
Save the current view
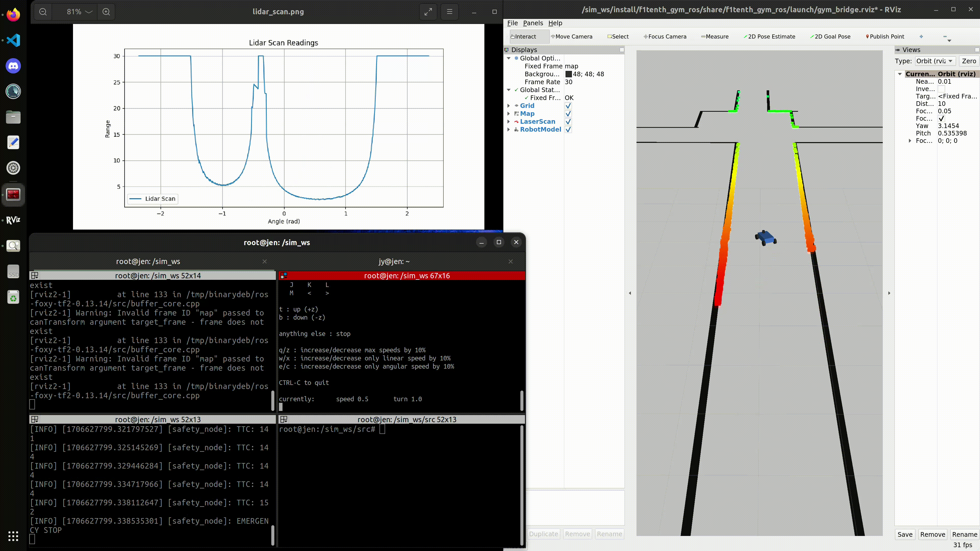[x=905, y=534]
